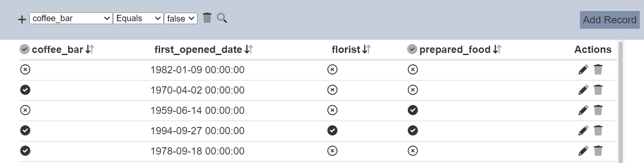Open the coffee_bar field dropdown

click(x=71, y=18)
